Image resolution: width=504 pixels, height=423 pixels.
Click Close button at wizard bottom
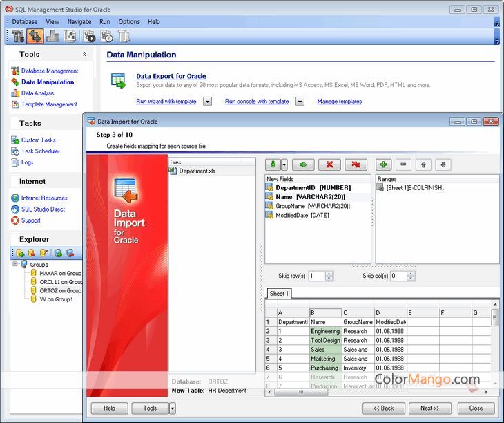click(476, 408)
